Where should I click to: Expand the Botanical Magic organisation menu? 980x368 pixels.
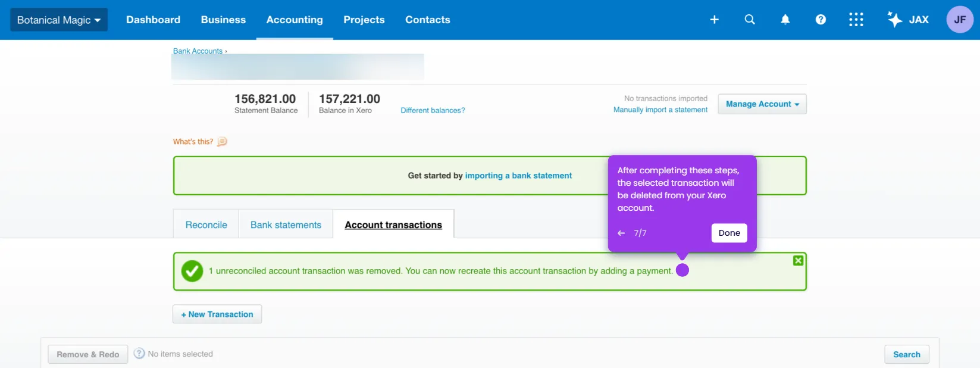pos(59,20)
